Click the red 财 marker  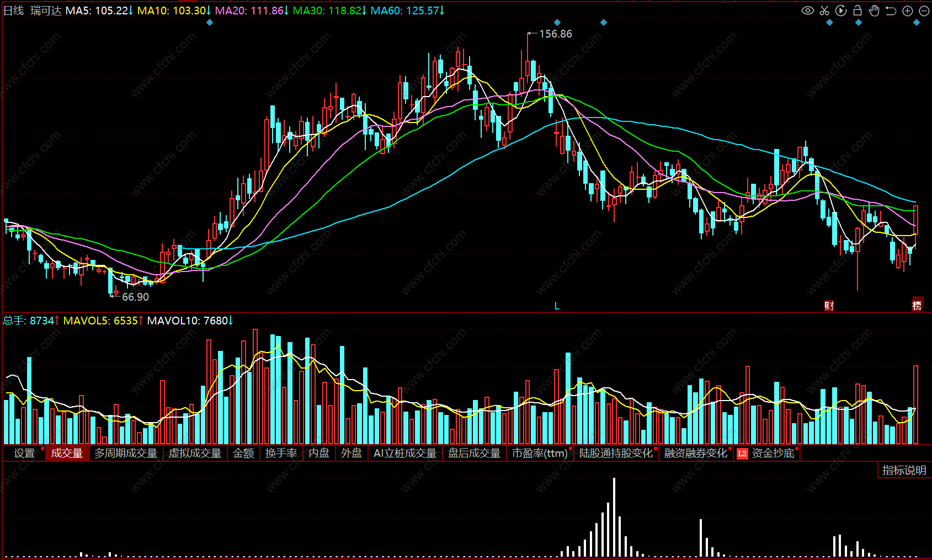829,306
